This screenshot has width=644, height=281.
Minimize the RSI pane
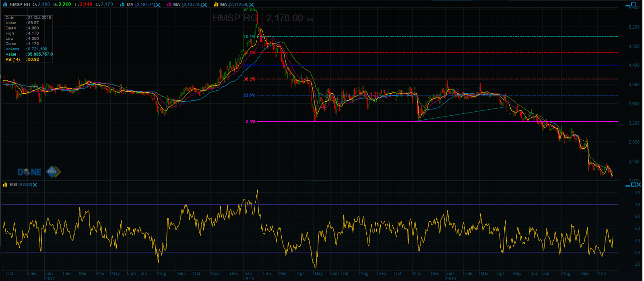coord(627,185)
